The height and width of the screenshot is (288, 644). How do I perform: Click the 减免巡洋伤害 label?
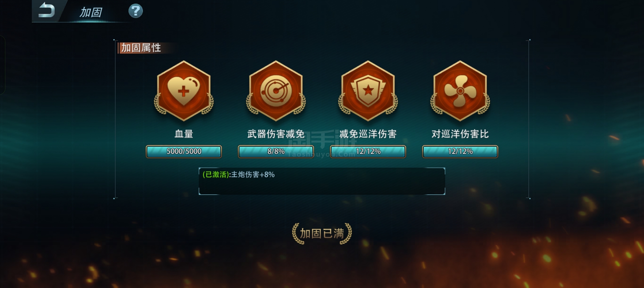(x=368, y=134)
